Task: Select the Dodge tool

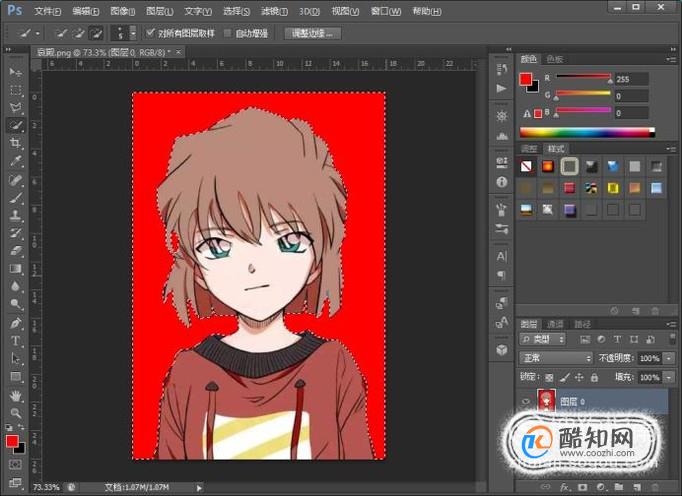Action: [16, 304]
